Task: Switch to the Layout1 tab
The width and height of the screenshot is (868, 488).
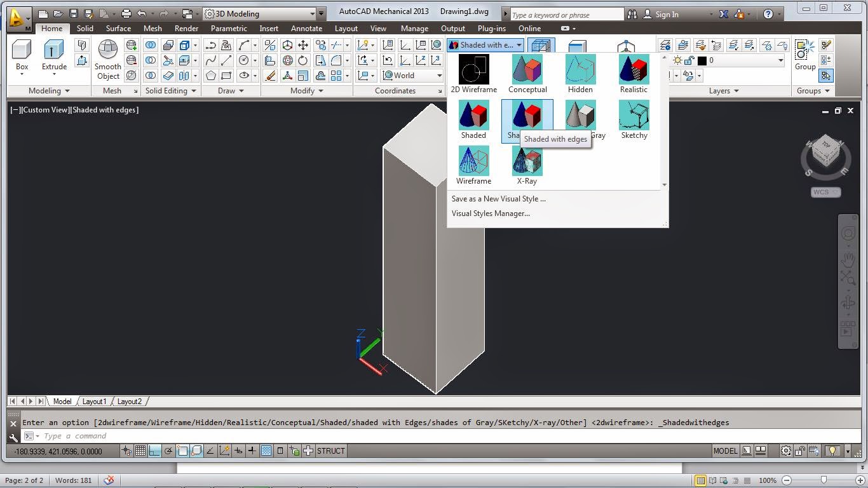Action: (x=94, y=401)
